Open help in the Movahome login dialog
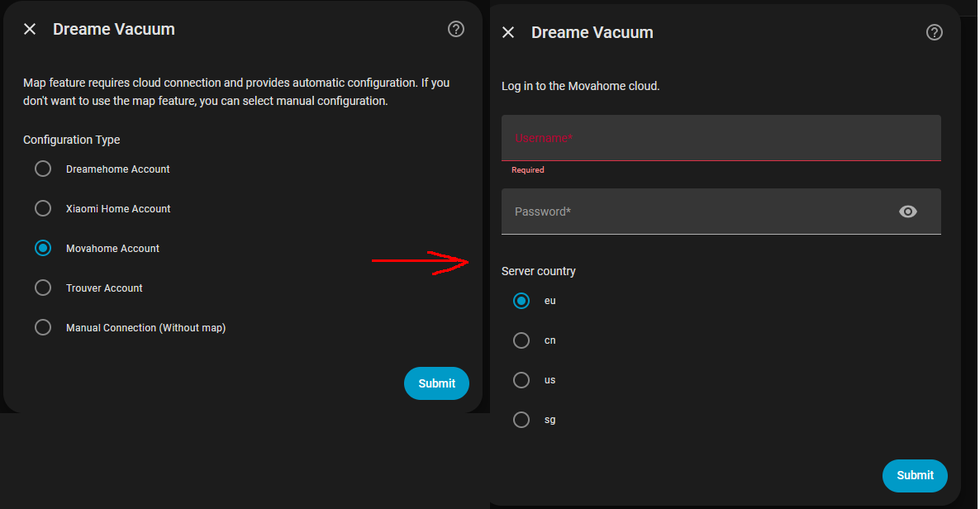980x509 pixels. [x=935, y=32]
